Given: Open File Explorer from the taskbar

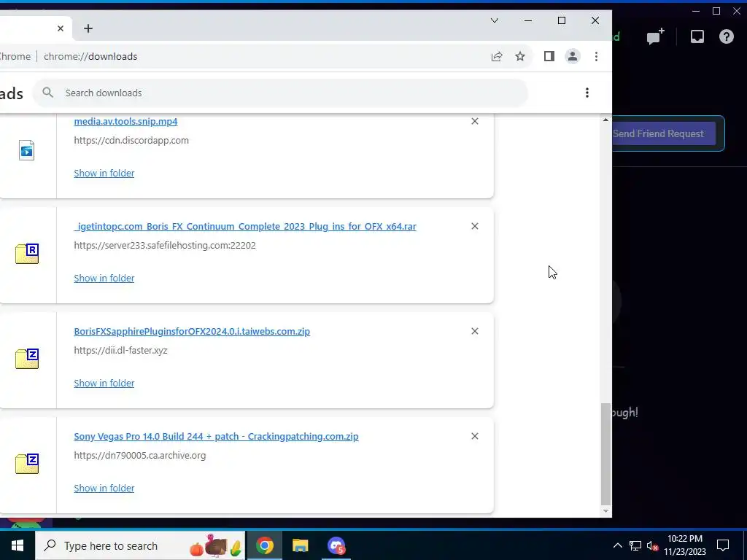Looking at the screenshot, I should coord(300,545).
